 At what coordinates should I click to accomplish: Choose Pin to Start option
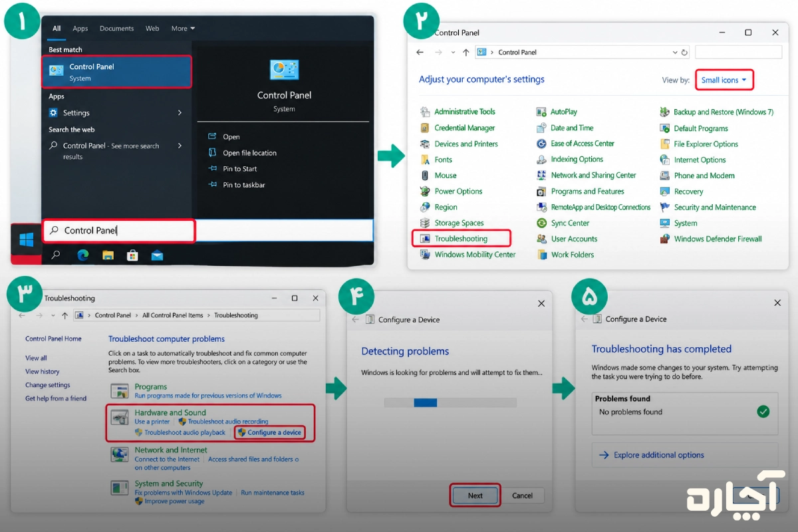pos(240,169)
